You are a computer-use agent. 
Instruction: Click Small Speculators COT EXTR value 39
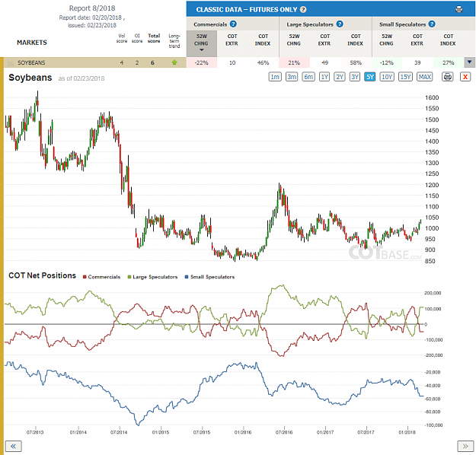click(x=417, y=63)
